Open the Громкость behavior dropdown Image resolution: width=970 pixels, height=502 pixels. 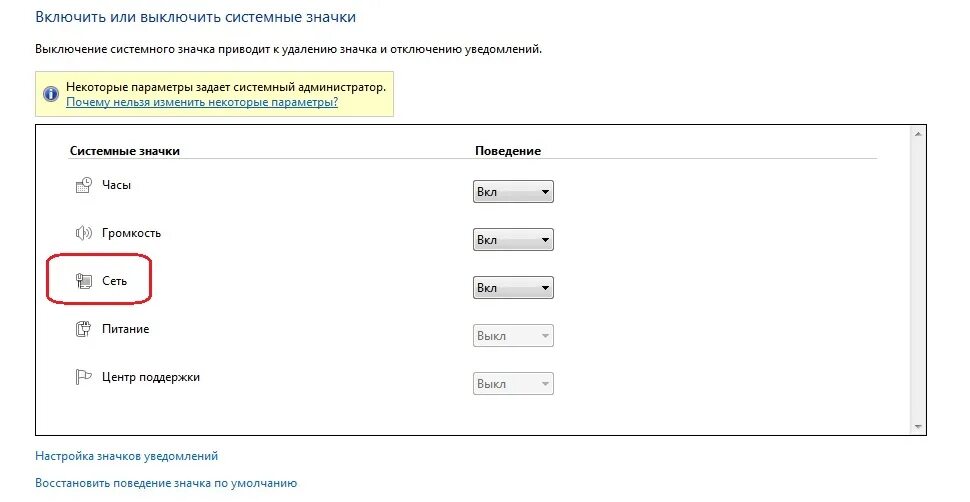[x=513, y=240]
